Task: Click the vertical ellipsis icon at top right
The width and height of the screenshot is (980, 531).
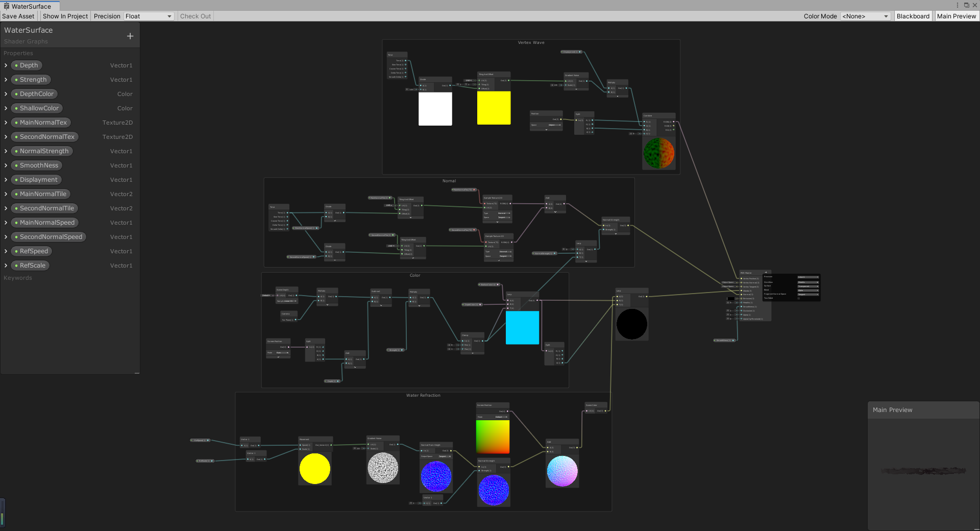Action: [x=958, y=5]
